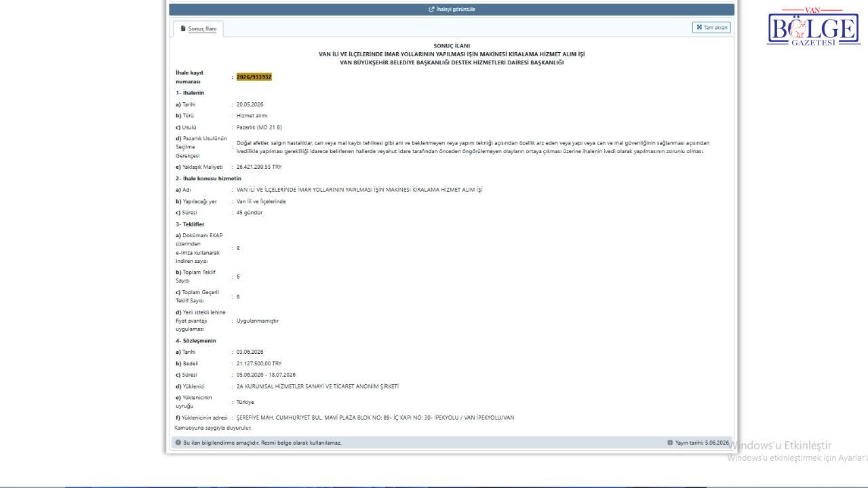Click contract Süresi 05.06.2026 - 18.07.2026

[x=266, y=375]
